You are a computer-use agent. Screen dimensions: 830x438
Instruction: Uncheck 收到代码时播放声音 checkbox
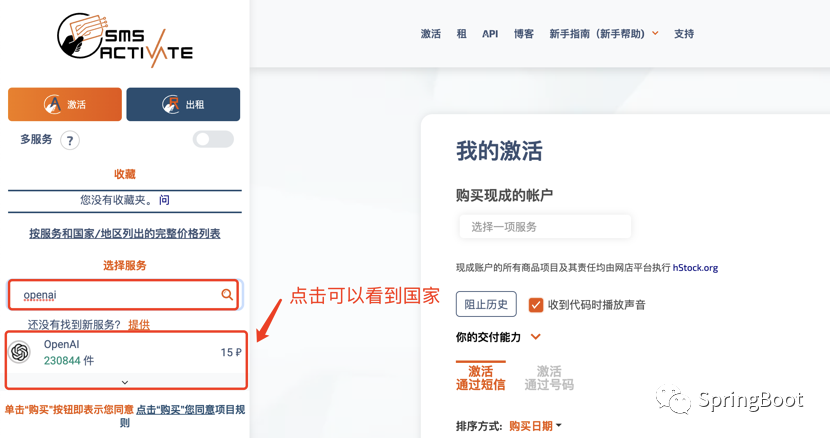pos(536,305)
